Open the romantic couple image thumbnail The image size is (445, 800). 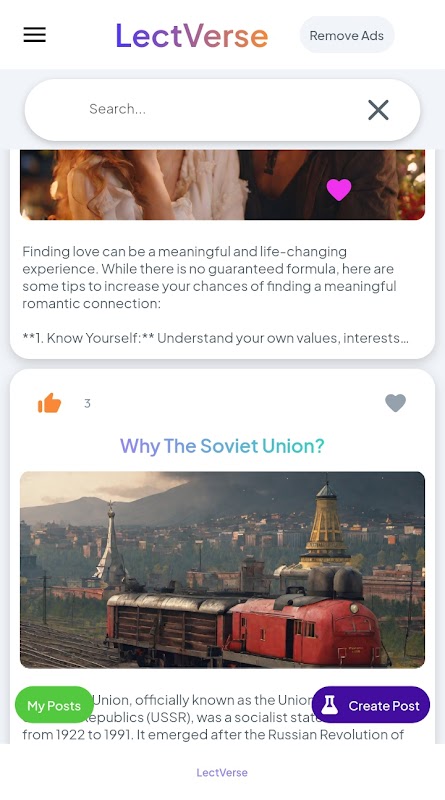pyautogui.click(x=222, y=185)
